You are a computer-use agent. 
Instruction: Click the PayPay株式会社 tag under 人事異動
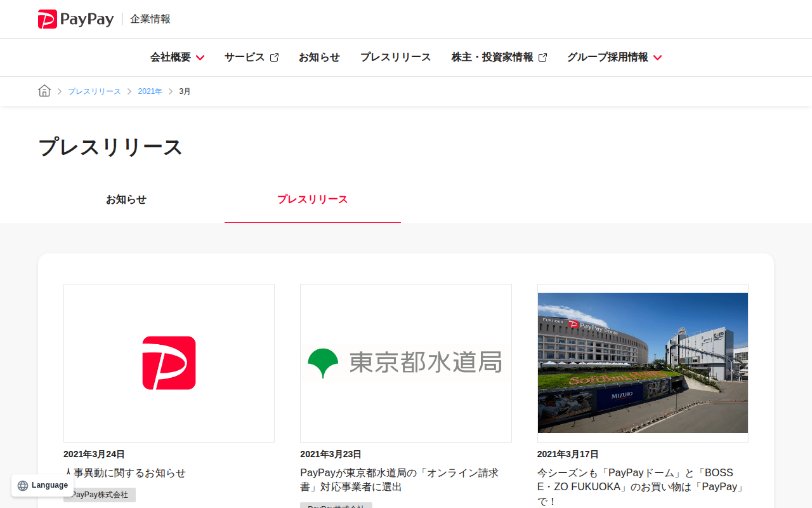pos(100,495)
